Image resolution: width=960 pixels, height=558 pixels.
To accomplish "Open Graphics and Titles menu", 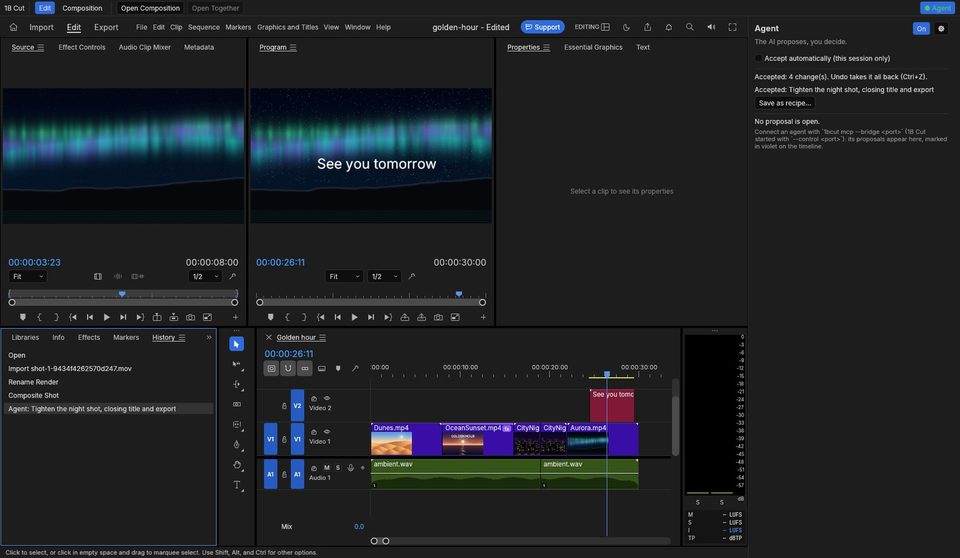I will click(x=287, y=27).
